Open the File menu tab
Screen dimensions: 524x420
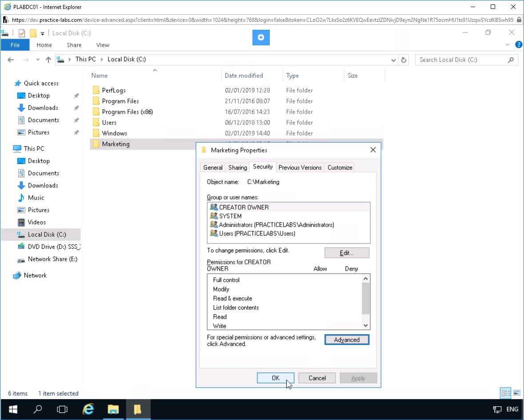(x=15, y=45)
